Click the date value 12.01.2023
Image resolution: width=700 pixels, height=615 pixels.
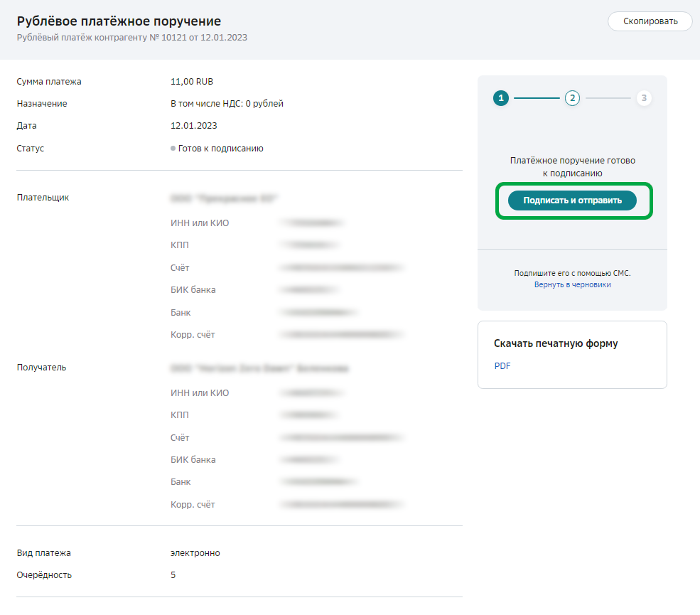[x=193, y=126]
